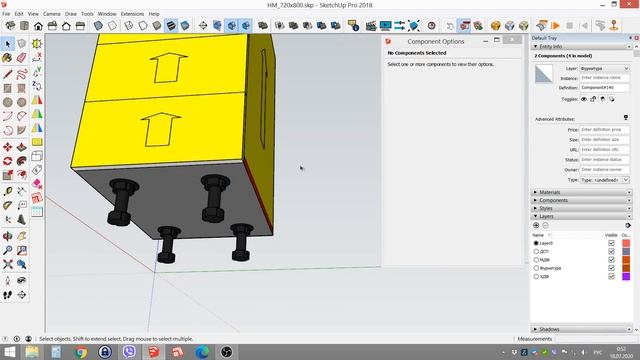Image resolution: width=640 pixels, height=360 pixels.
Task: Open the Extensions menu
Action: click(132, 14)
